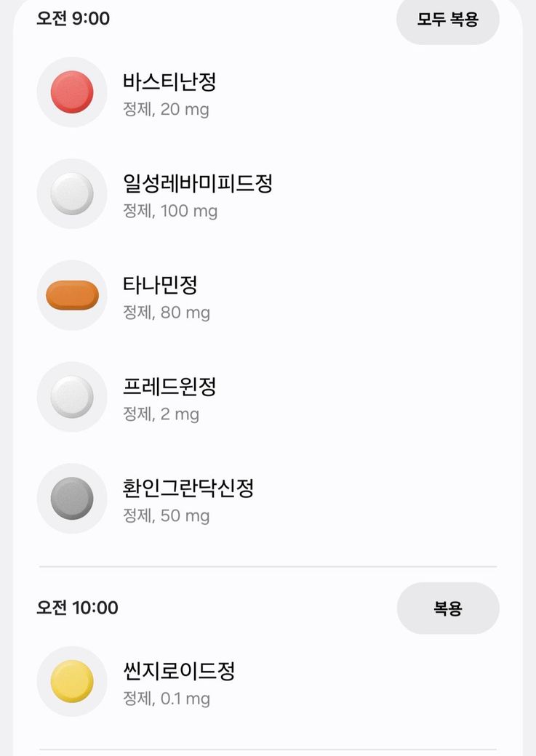Tap the 정제, 80 mg dosage text

point(167,313)
